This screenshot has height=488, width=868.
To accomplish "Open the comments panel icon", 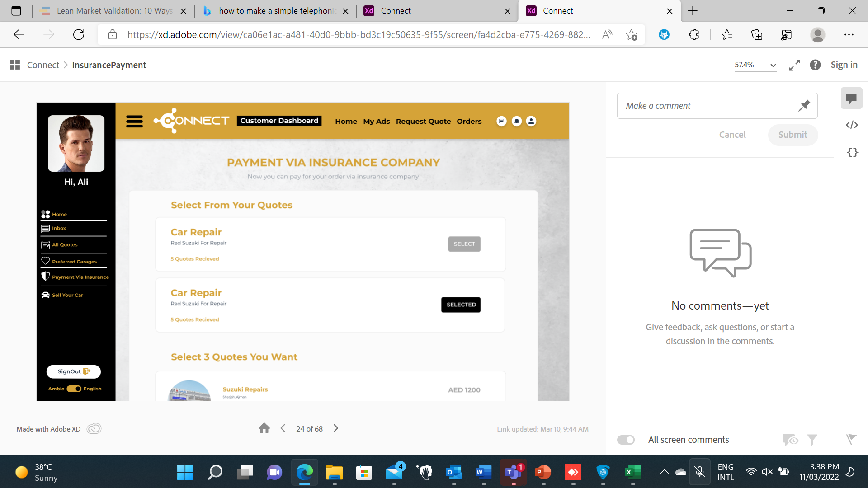I will 851,98.
